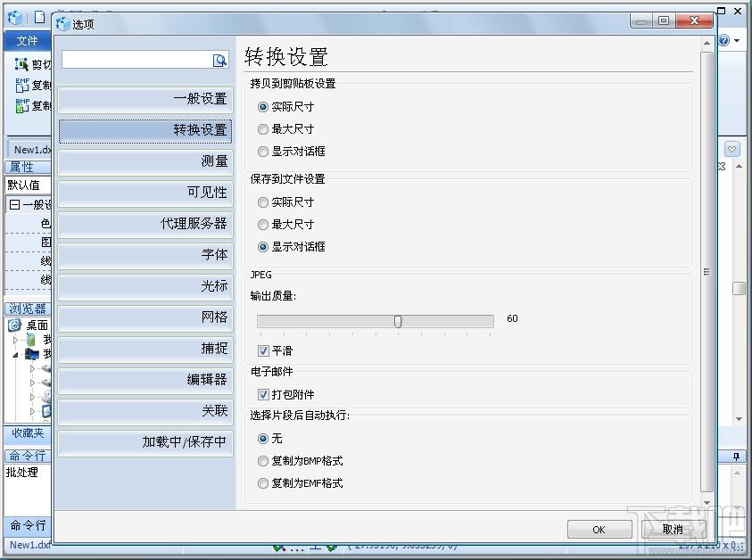Click My Computer icon in browser tree

click(32, 354)
